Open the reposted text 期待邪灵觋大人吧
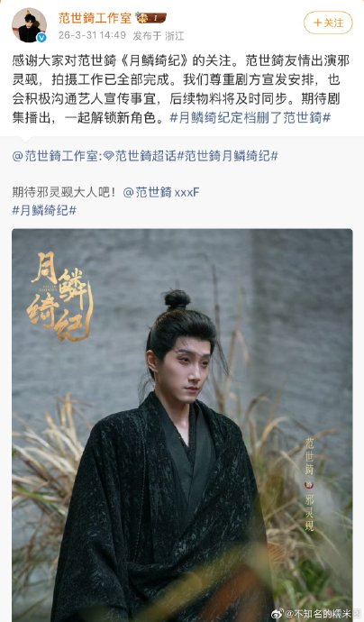The width and height of the screenshot is (364, 622). [65, 192]
